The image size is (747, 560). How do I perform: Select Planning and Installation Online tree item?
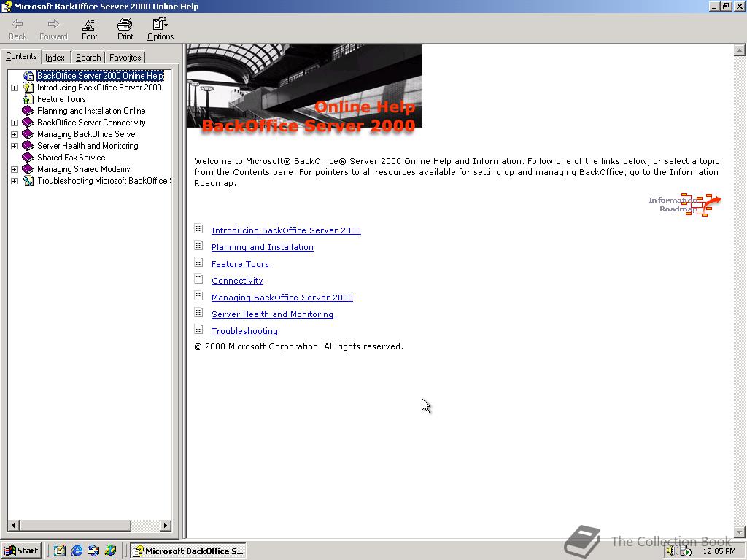91,111
